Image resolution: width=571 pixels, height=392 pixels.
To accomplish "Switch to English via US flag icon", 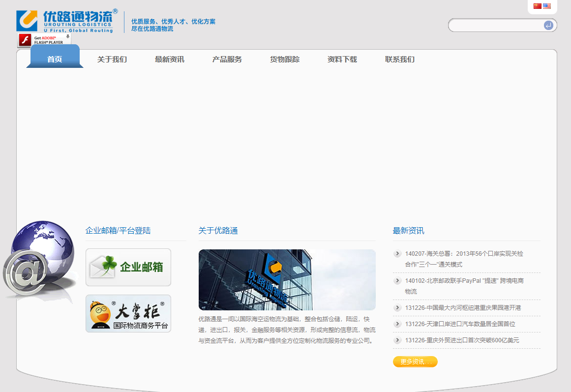I will point(547,6).
